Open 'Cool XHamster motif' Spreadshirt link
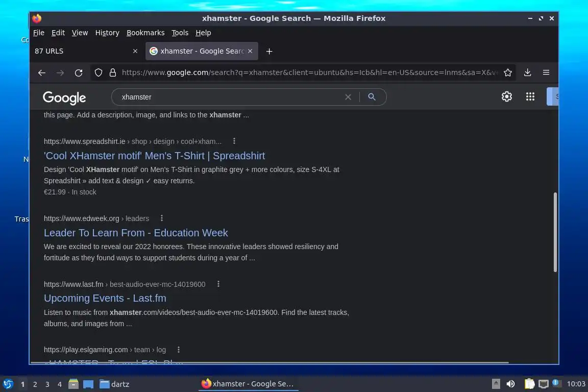Screen dimensions: 588x392 click(154, 156)
